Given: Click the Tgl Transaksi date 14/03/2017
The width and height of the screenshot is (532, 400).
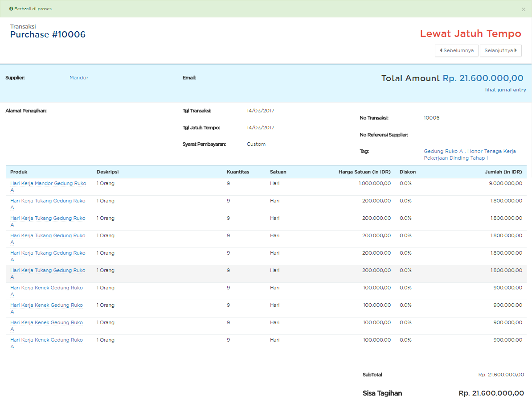Looking at the screenshot, I should 260,111.
